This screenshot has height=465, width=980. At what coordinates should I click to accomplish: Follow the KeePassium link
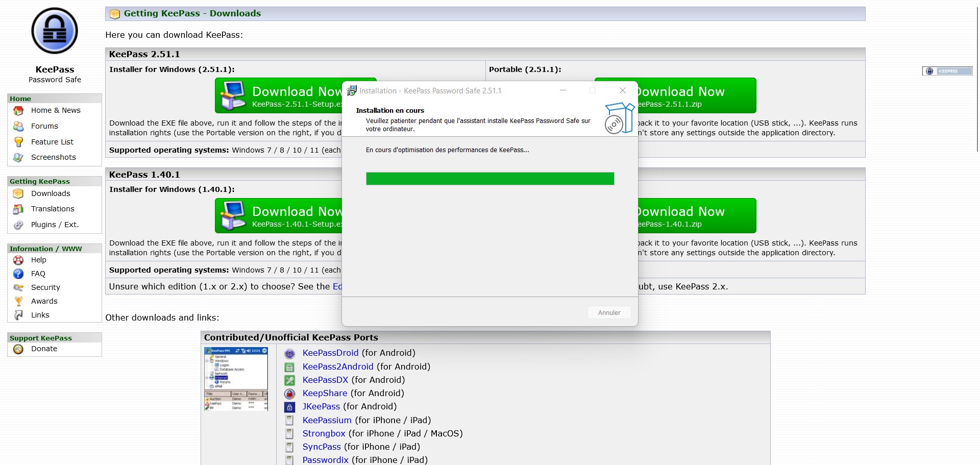point(327,420)
